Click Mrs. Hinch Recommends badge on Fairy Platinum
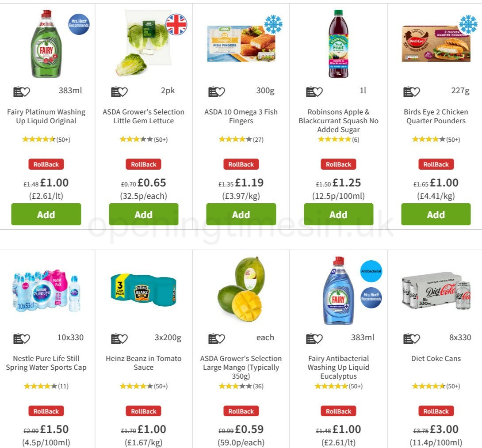This screenshot has height=448, width=482. tap(78, 24)
